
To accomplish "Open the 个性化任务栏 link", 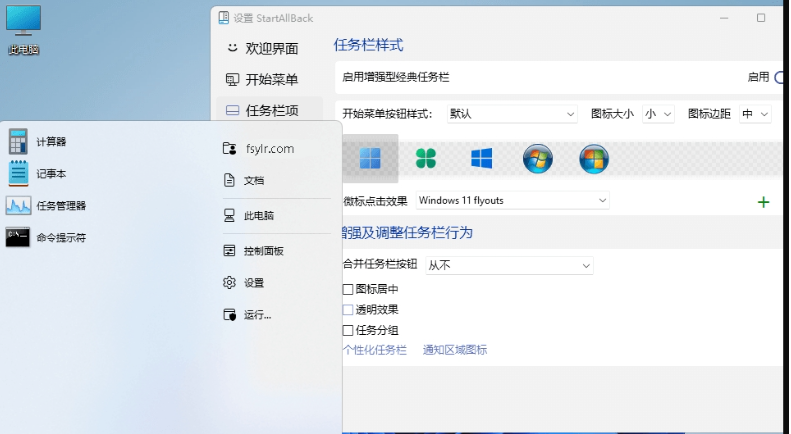I will coord(374,350).
